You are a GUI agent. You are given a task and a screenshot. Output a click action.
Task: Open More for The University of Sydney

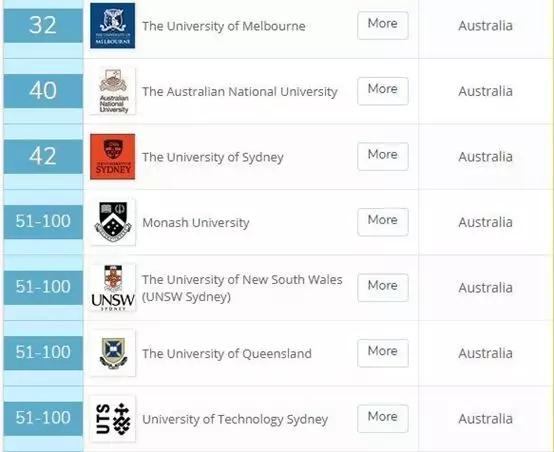[383, 156]
